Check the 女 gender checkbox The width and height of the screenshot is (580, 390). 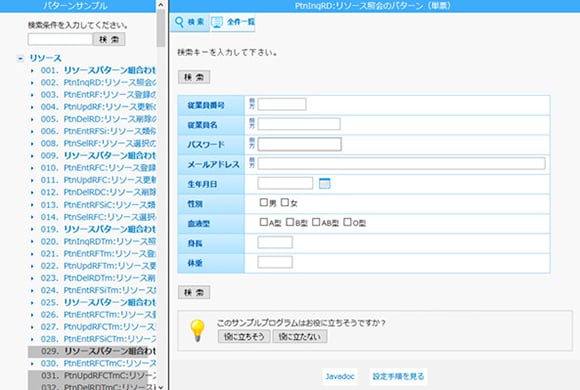click(284, 202)
